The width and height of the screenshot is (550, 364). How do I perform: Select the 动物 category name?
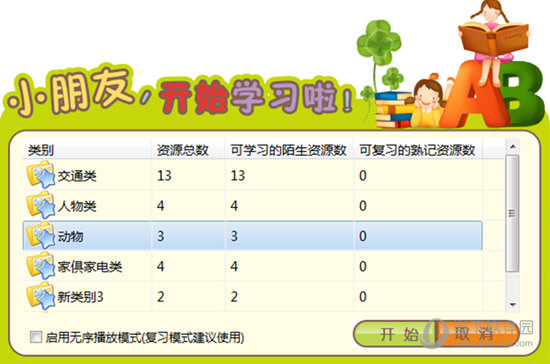71,236
